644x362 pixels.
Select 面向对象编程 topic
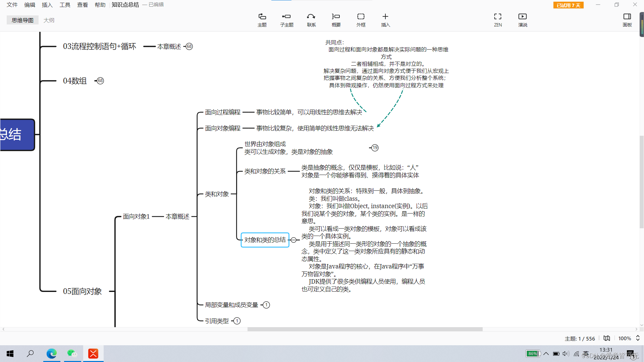pos(223,128)
